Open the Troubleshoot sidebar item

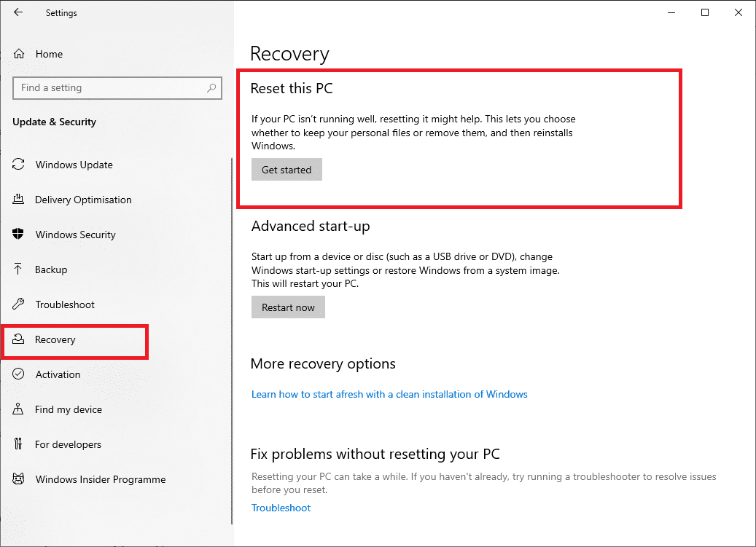[x=65, y=304]
